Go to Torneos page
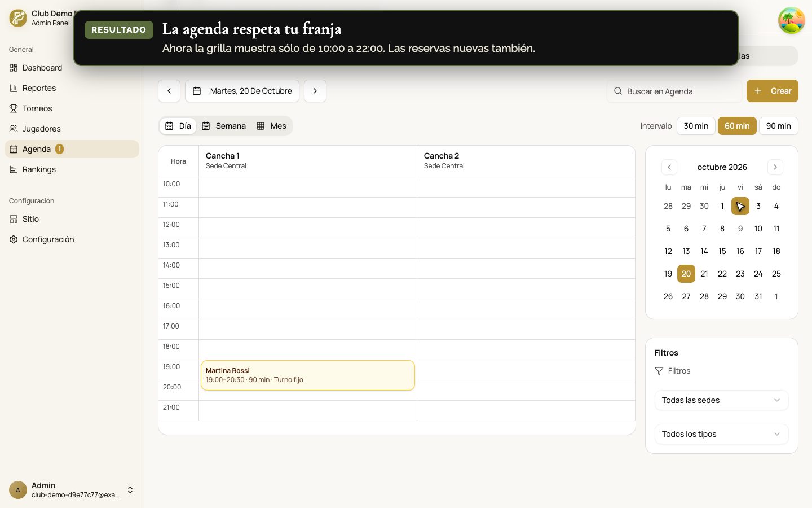 72,108
